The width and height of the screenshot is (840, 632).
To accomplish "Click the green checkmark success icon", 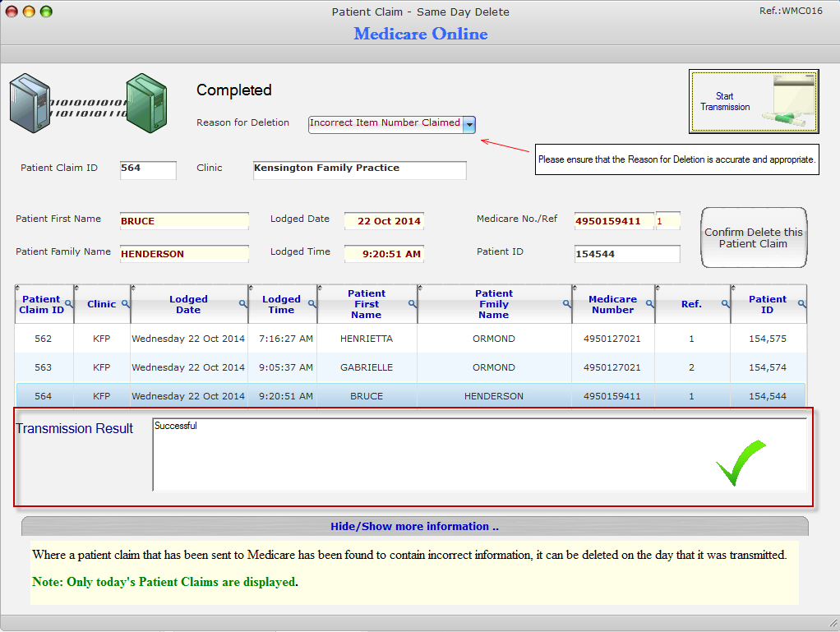I will (741, 463).
